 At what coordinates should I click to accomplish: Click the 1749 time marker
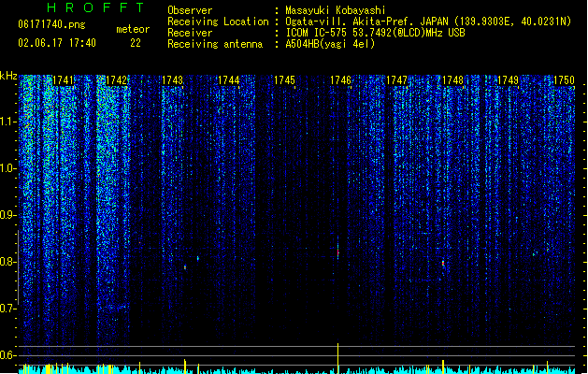[x=508, y=80]
